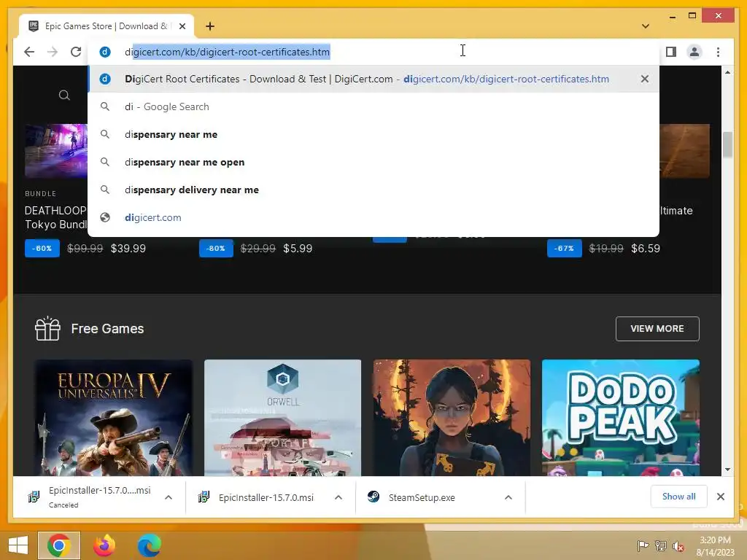Open the woman-in-forest free game card
747x560 pixels.
(x=452, y=418)
